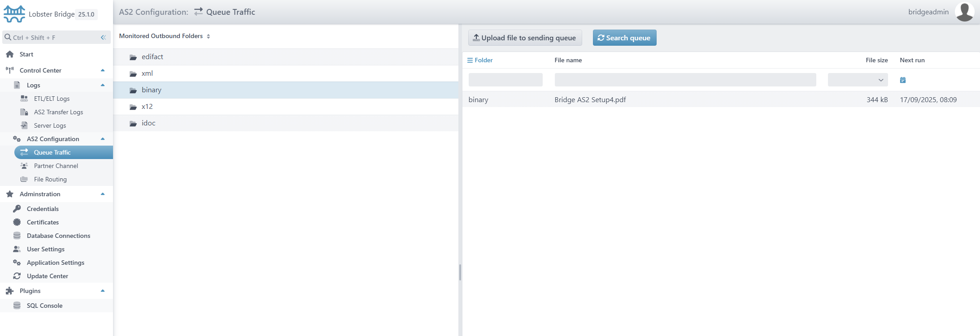This screenshot has width=980, height=336.
Task: Collapse the sidebar with the double-chevron icon
Action: 103,38
